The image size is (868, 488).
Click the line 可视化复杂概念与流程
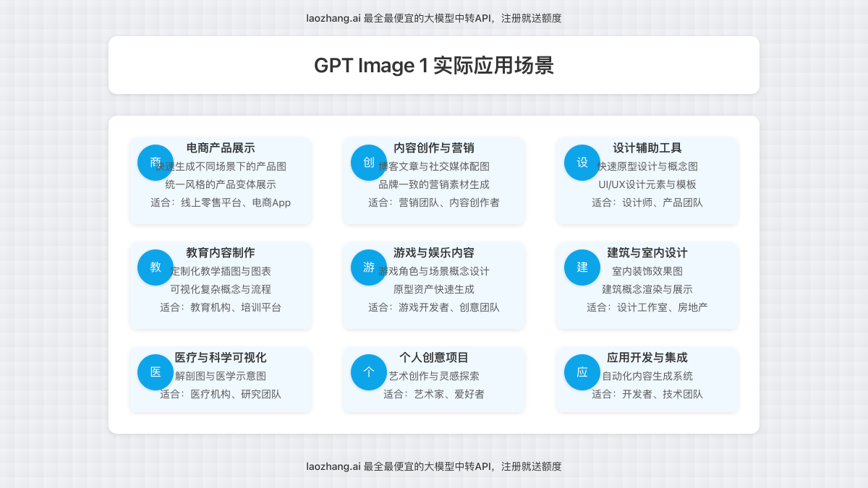[221, 289]
